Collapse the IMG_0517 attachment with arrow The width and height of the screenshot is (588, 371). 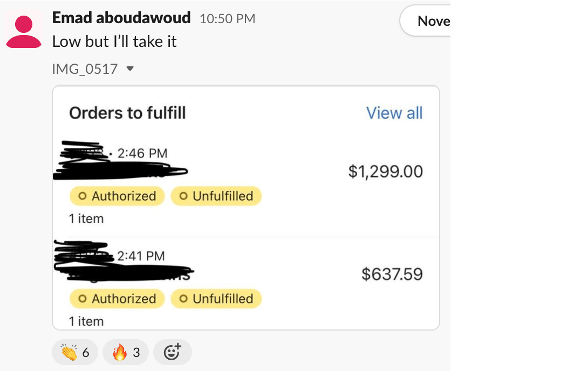129,69
